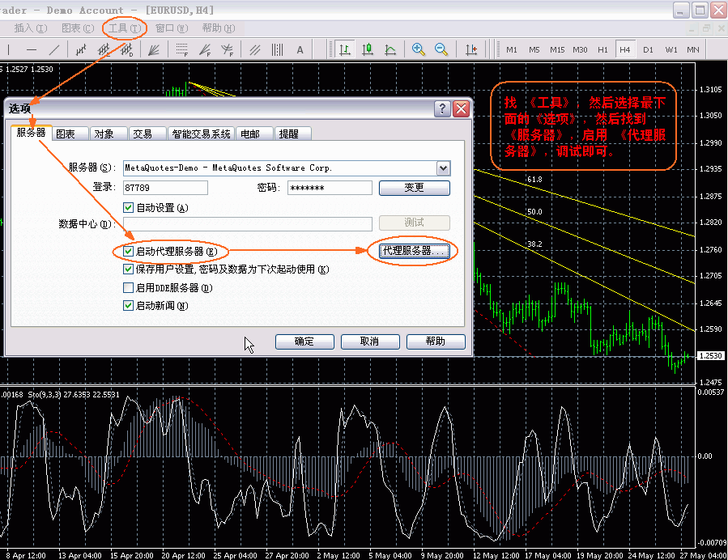Open the 图表 (C) menu
This screenshot has width=728, height=560.
tap(78, 28)
